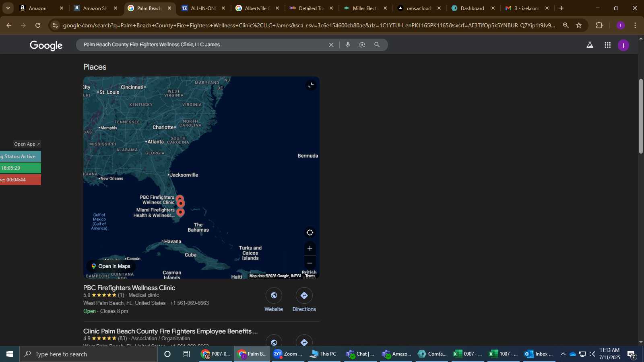Open Task View on the taskbar
Image resolution: width=644 pixels, height=362 pixels.
click(187, 354)
